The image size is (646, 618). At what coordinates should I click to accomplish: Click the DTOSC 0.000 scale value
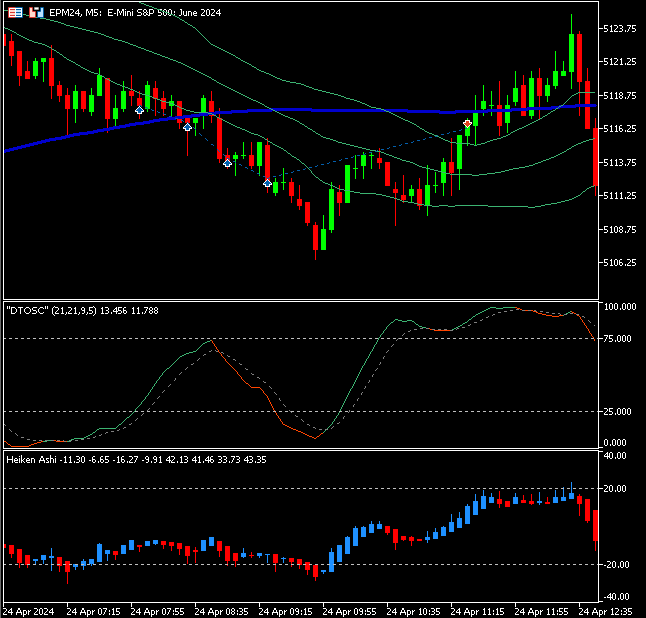tap(615, 443)
